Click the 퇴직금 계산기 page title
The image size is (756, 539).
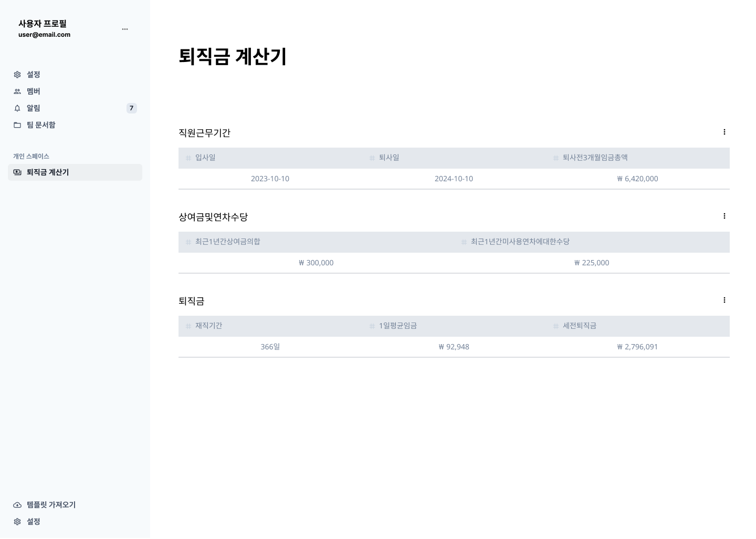(x=233, y=57)
